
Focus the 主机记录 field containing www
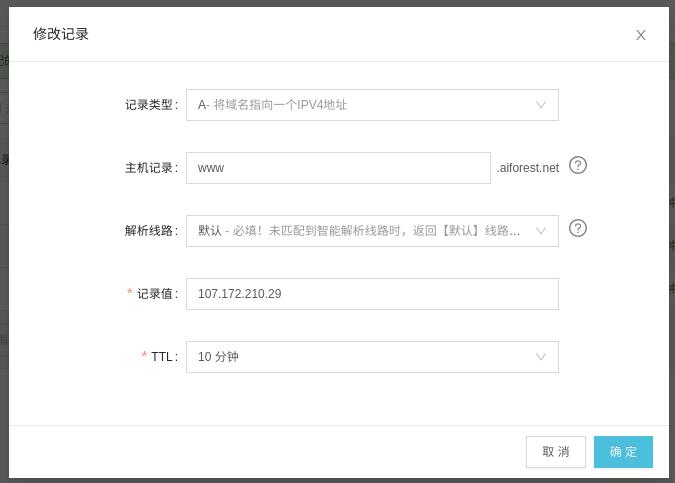pos(338,168)
